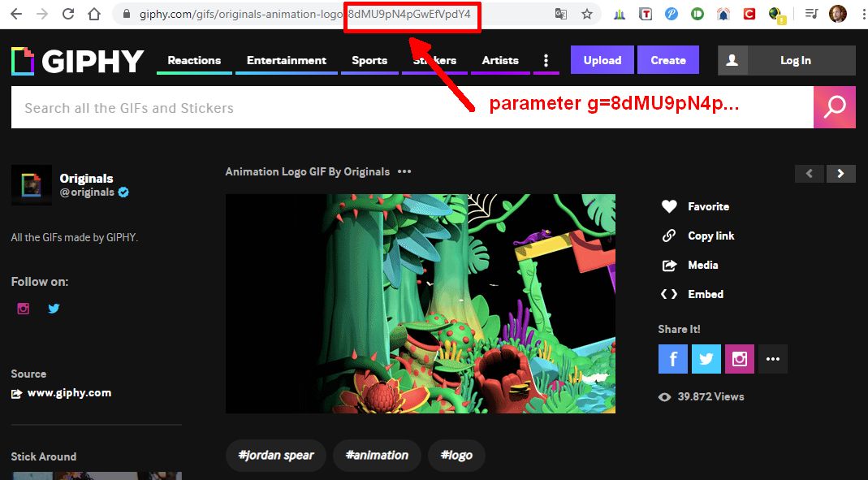868x480 pixels.
Task: Open the @originals profile link
Action: 87,192
